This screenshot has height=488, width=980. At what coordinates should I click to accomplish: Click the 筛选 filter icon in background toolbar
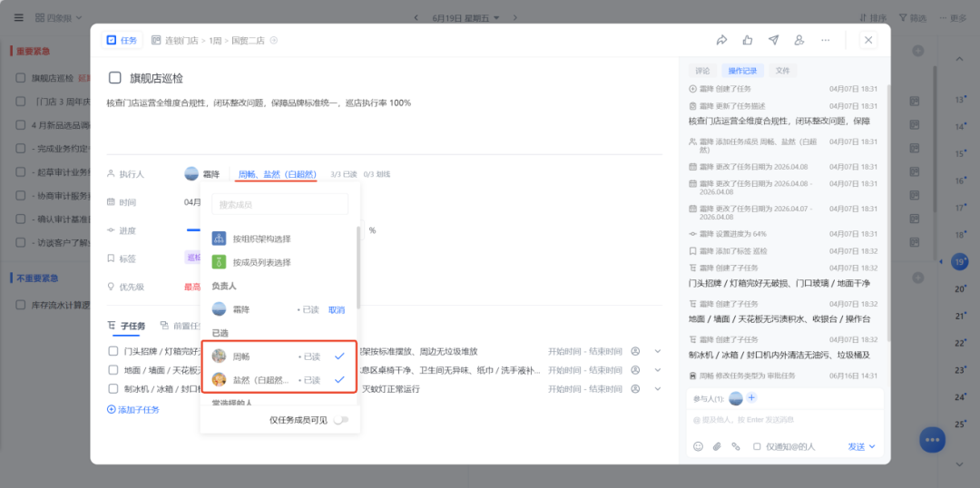903,17
